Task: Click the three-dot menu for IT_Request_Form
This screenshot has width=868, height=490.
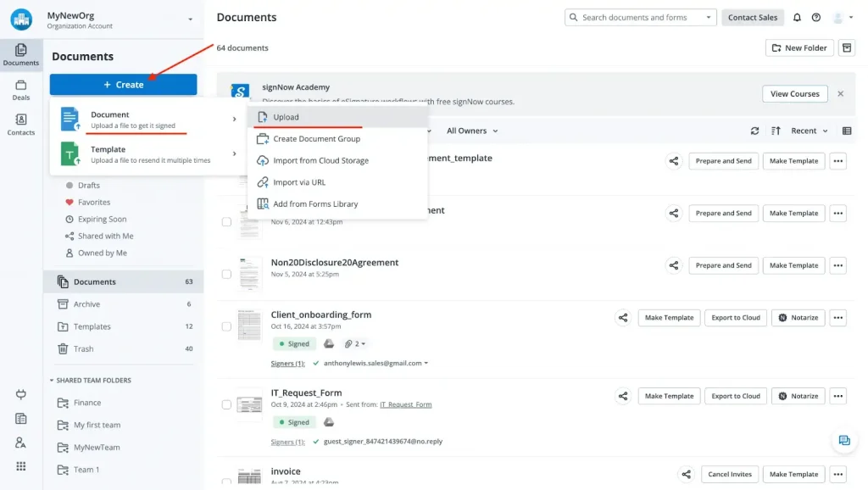Action: tap(837, 396)
